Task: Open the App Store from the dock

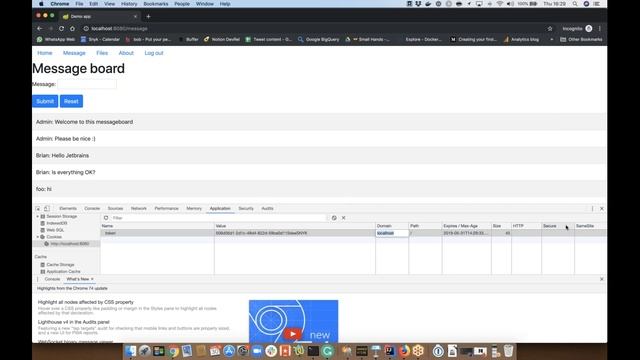Action: (229, 351)
